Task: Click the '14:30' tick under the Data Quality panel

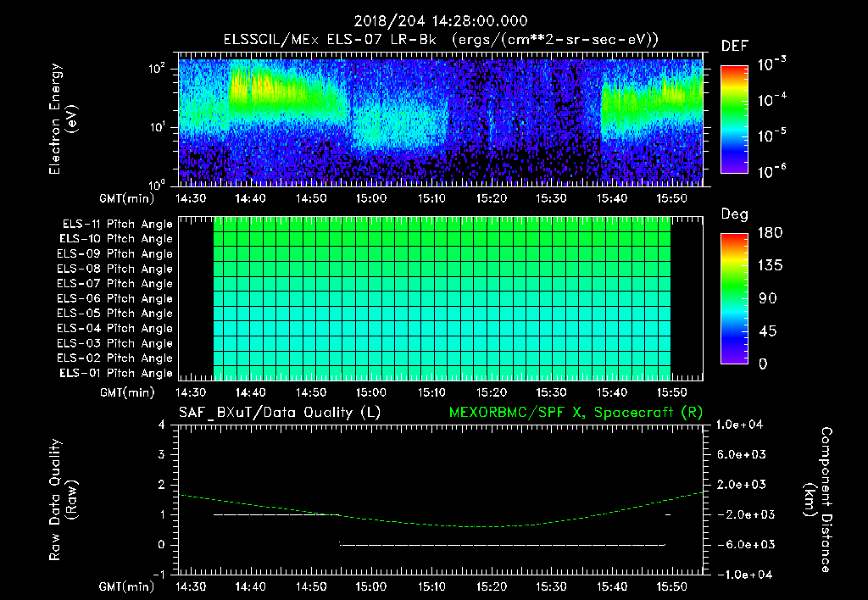Action: 191,586
